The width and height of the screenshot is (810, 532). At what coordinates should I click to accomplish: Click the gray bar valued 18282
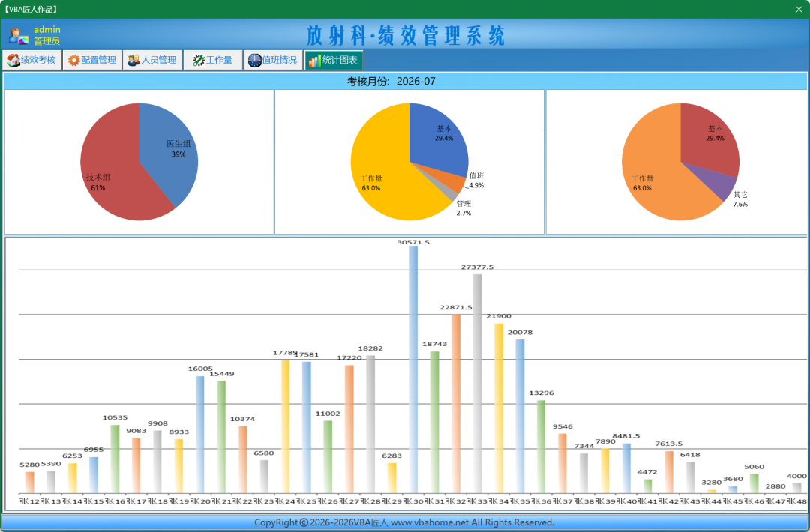click(370, 424)
